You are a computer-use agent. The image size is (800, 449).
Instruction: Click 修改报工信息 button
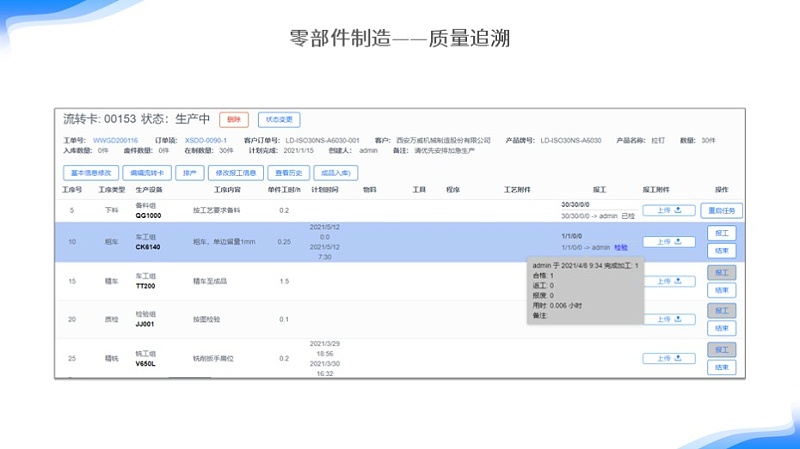(237, 172)
